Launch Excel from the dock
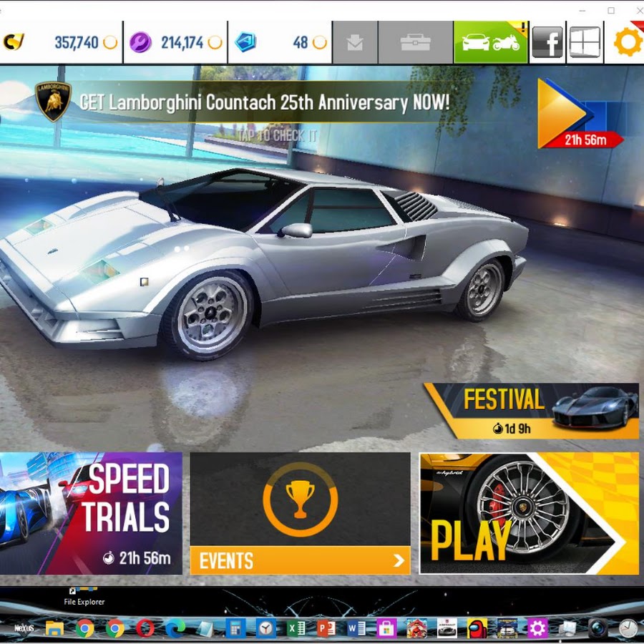 (296, 629)
